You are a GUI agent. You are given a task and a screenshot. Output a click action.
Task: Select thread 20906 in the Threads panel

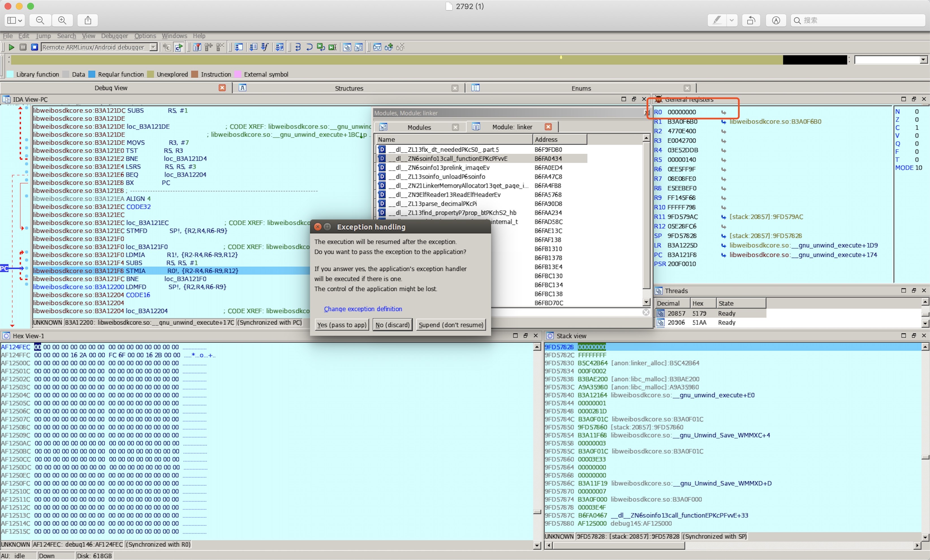677,322
